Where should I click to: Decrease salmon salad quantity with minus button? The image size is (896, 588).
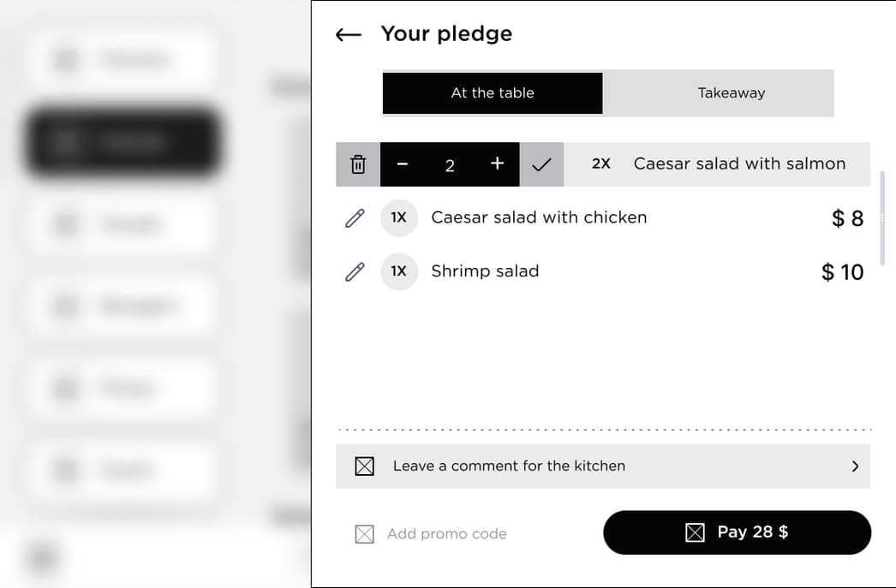pyautogui.click(x=403, y=164)
